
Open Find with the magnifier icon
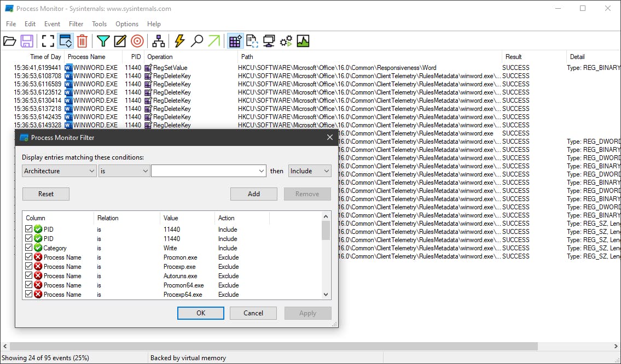click(197, 41)
